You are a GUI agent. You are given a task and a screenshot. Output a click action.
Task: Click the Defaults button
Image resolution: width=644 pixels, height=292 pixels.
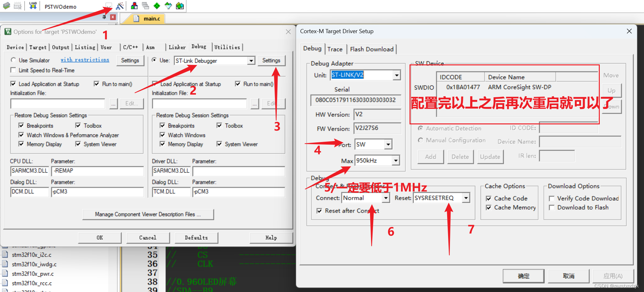point(196,237)
